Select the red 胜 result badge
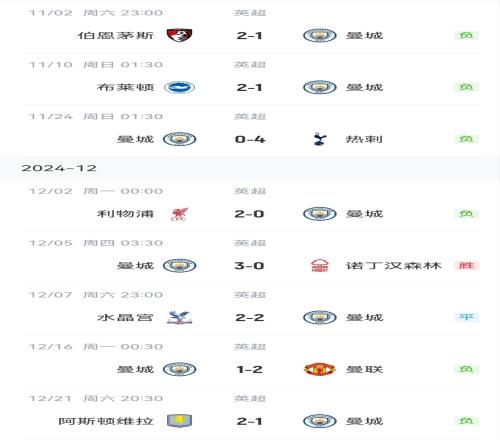 tap(466, 265)
